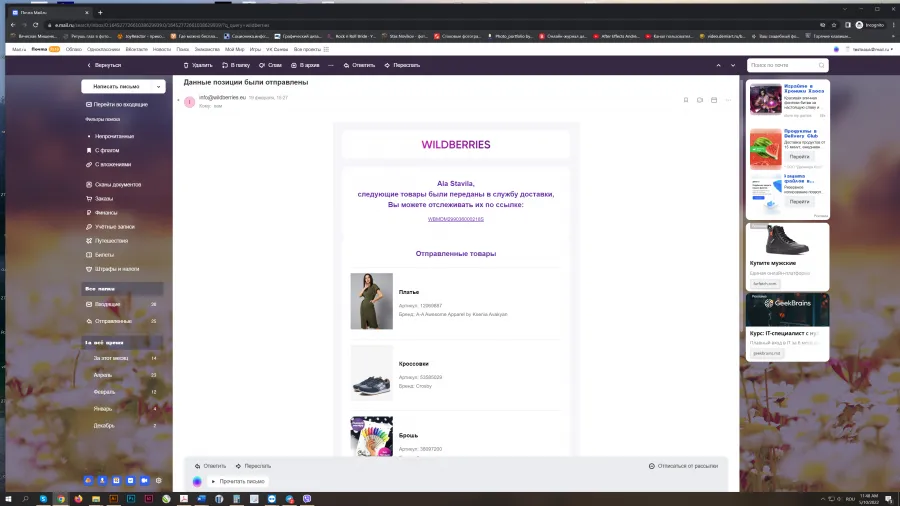Click Написать письмо compose button
This screenshot has height=506, width=900.
pos(117,87)
